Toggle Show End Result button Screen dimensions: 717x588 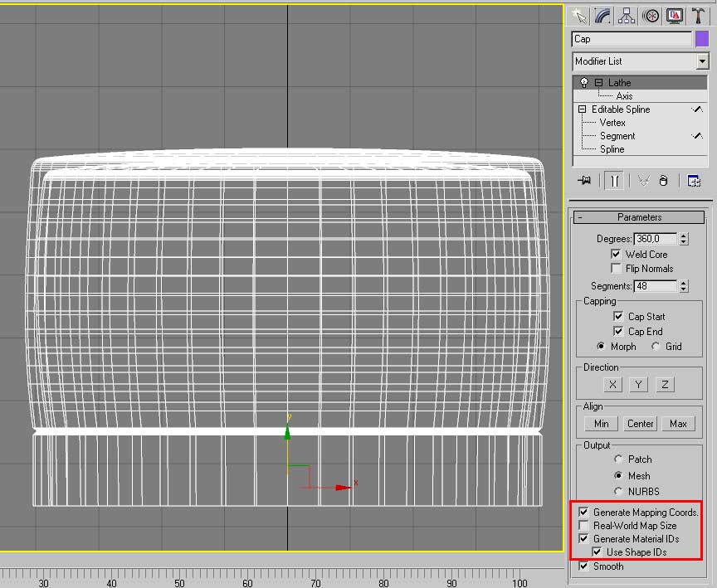pos(613,181)
